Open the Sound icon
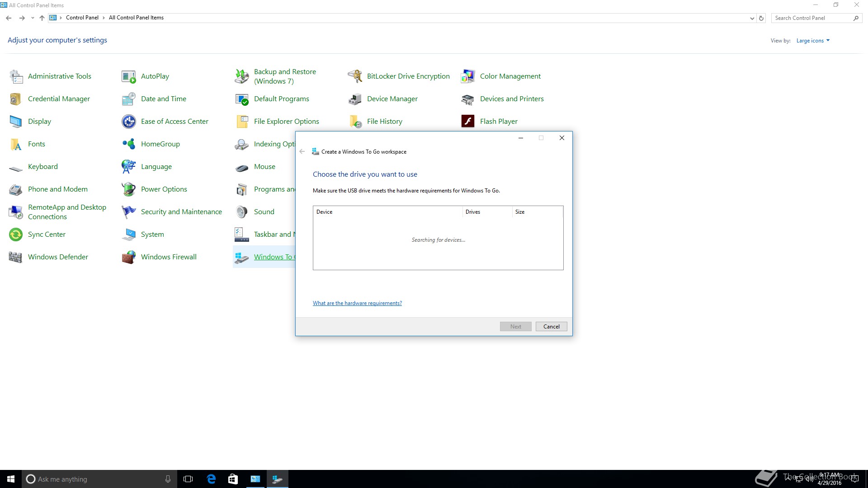The width and height of the screenshot is (868, 488). 242,212
